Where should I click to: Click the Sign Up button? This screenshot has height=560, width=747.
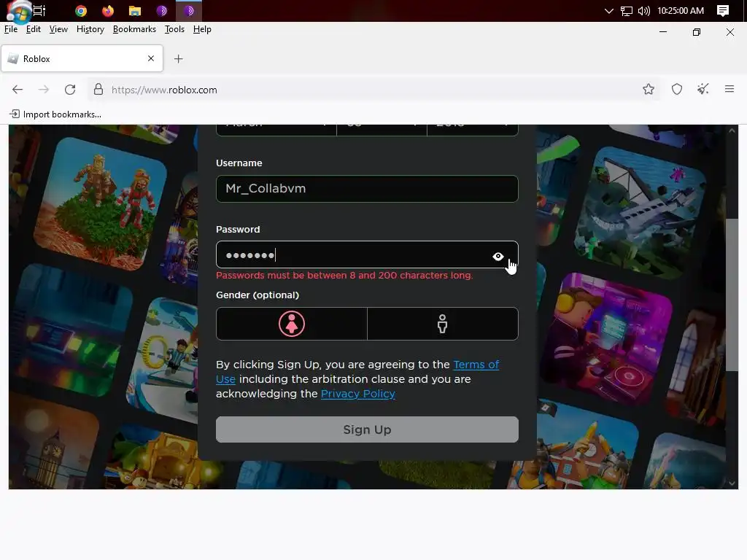(367, 429)
